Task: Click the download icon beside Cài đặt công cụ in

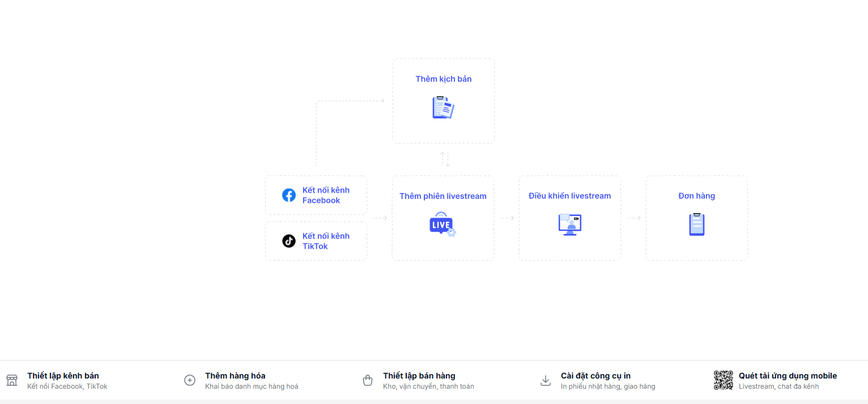Action: tap(546, 380)
